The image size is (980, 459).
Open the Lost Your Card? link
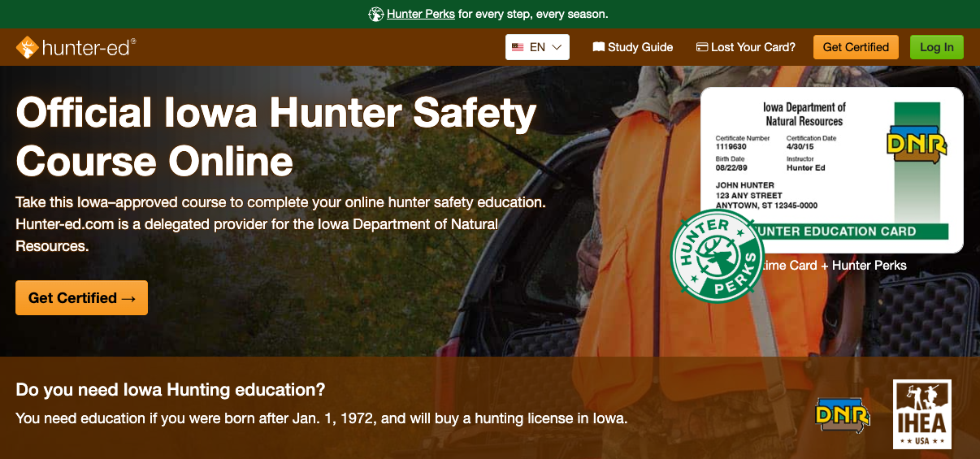[746, 47]
